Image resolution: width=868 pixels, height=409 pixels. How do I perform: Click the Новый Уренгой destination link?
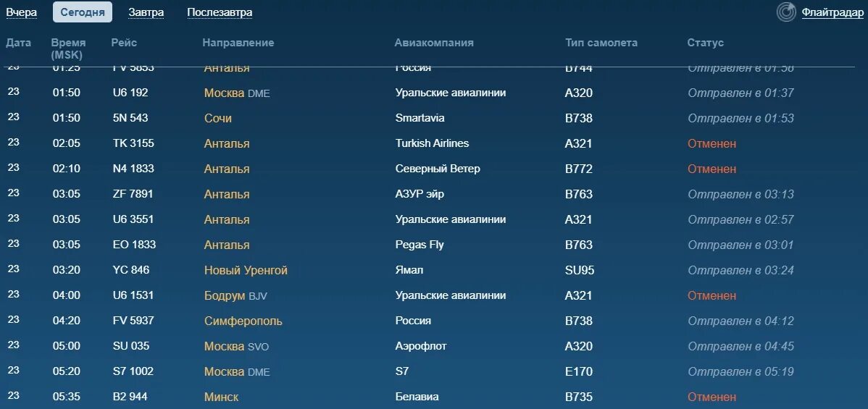point(246,271)
